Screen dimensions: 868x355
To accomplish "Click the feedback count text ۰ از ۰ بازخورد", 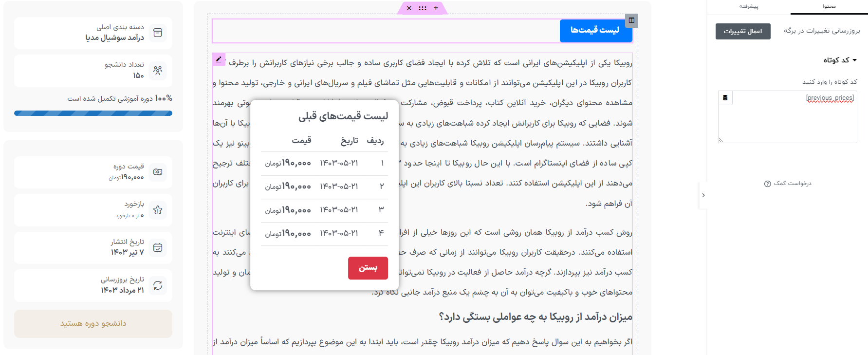I will coord(129,216).
